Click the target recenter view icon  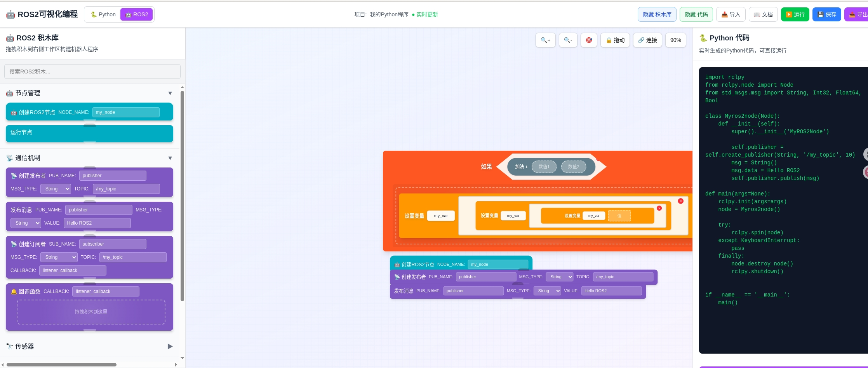tap(589, 40)
